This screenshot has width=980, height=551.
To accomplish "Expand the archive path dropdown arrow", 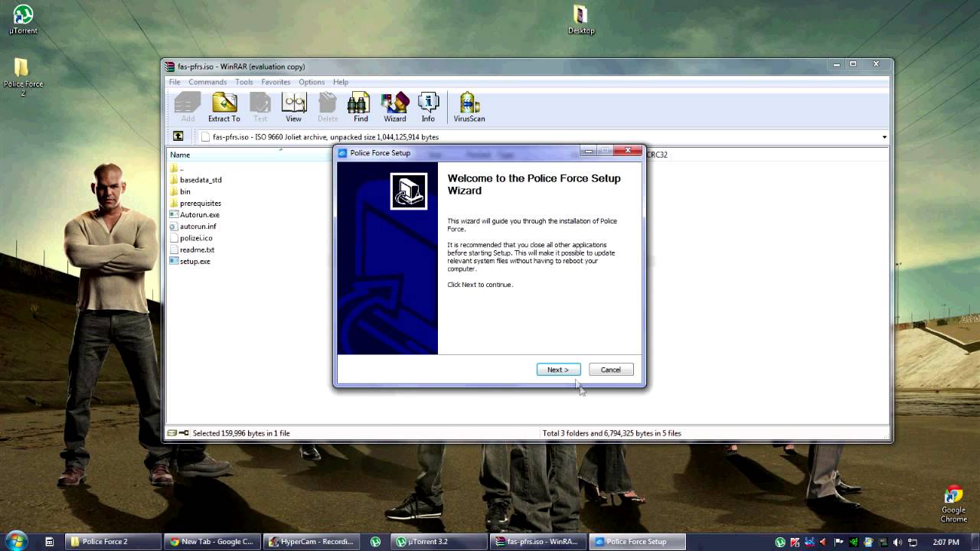I will click(884, 137).
